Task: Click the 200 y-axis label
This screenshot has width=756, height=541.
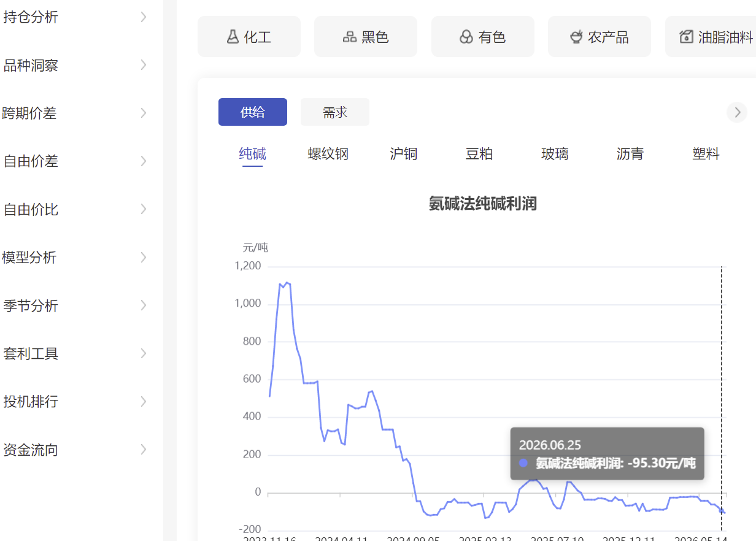Action: pos(253,455)
